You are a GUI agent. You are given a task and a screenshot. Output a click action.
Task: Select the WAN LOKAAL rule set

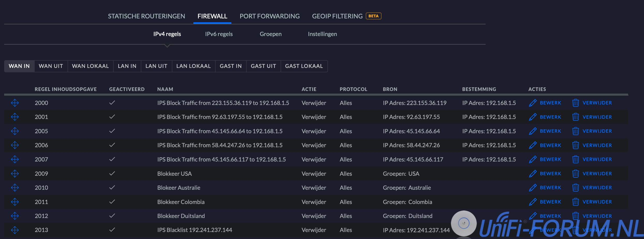pyautogui.click(x=90, y=66)
